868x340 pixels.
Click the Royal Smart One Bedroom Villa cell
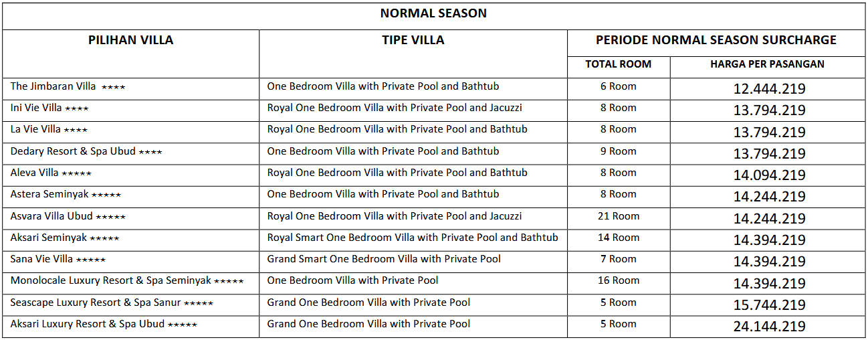(412, 238)
